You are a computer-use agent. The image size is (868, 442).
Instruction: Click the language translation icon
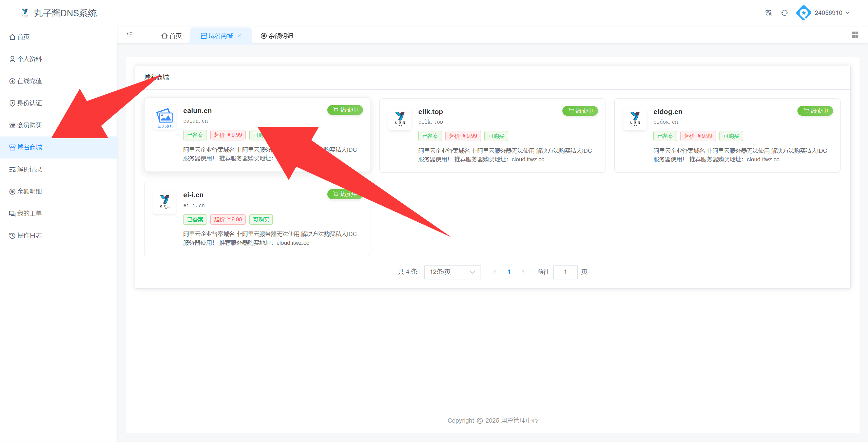(x=768, y=13)
